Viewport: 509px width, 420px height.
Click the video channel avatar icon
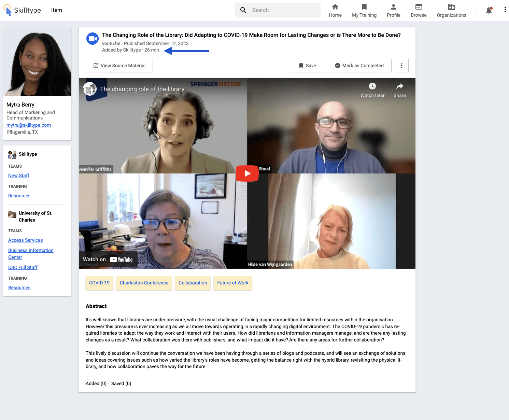[x=90, y=89]
